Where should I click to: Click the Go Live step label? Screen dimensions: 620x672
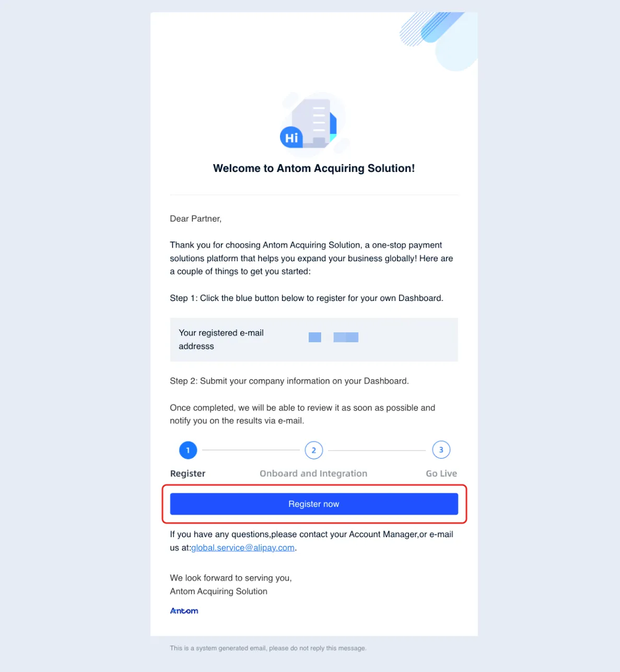pyautogui.click(x=441, y=473)
